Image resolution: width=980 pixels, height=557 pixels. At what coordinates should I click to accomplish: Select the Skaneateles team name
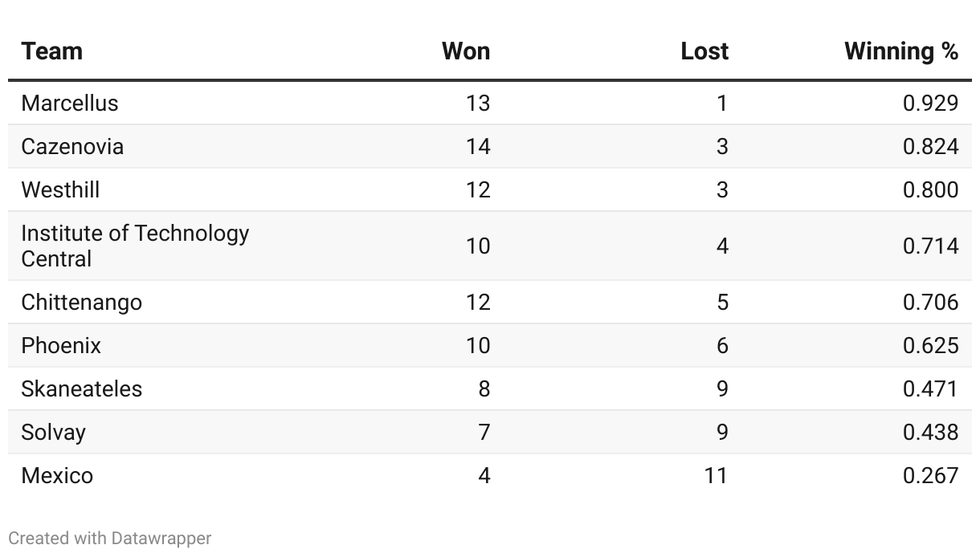(x=81, y=389)
